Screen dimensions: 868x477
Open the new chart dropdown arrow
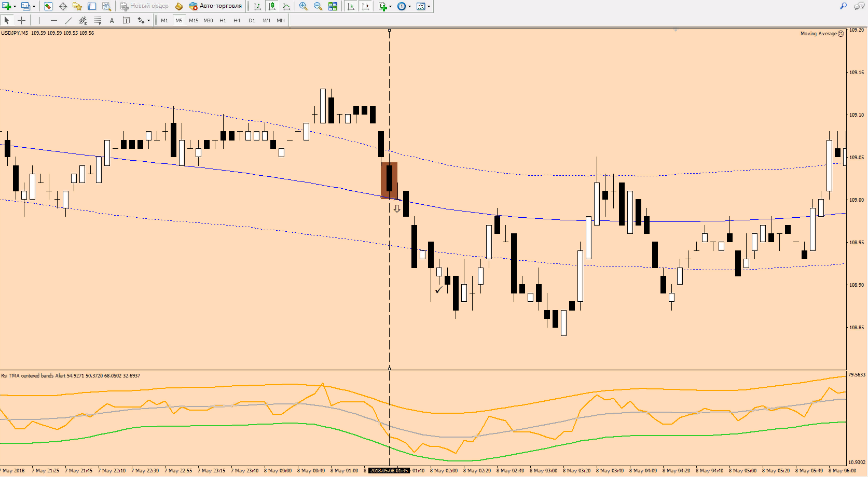15,7
